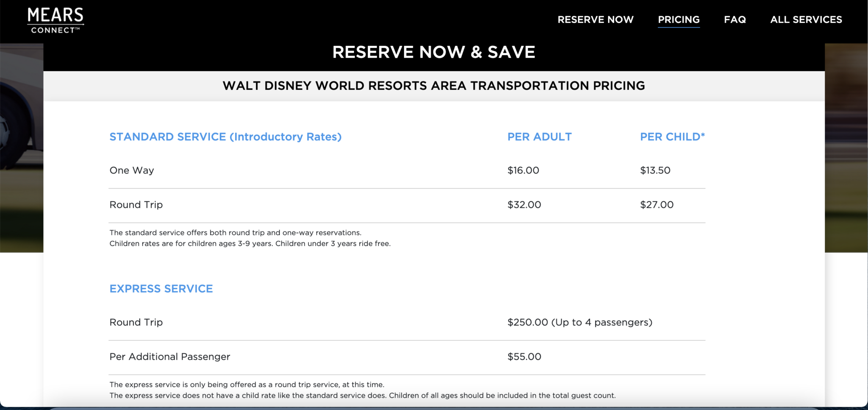Click the RESERVE NOW & SAVE banner

point(434,52)
